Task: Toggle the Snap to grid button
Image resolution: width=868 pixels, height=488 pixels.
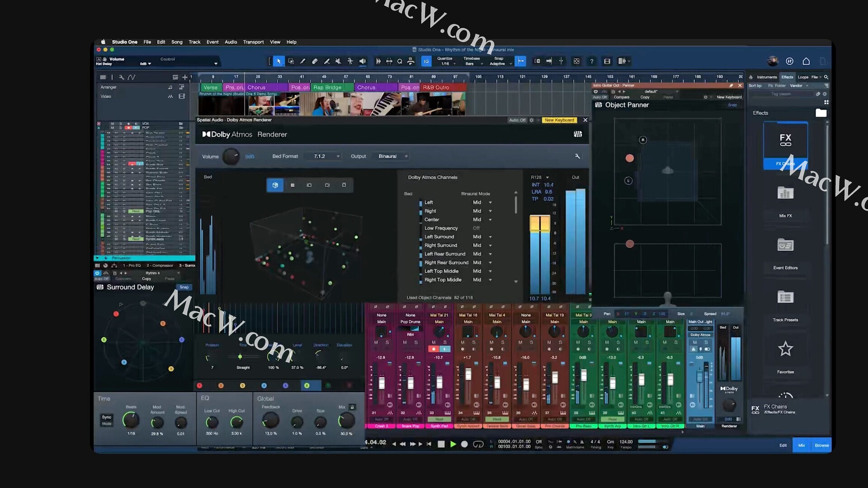Action: tap(521, 61)
